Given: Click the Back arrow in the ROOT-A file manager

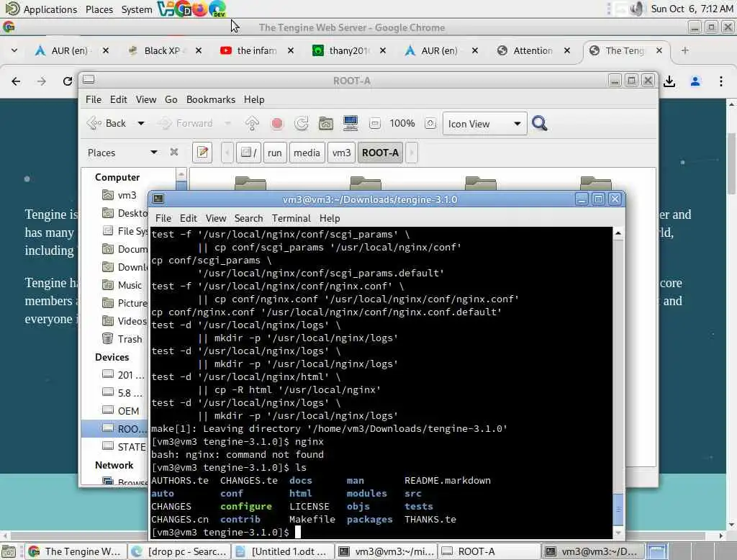Looking at the screenshot, I should pyautogui.click(x=107, y=123).
